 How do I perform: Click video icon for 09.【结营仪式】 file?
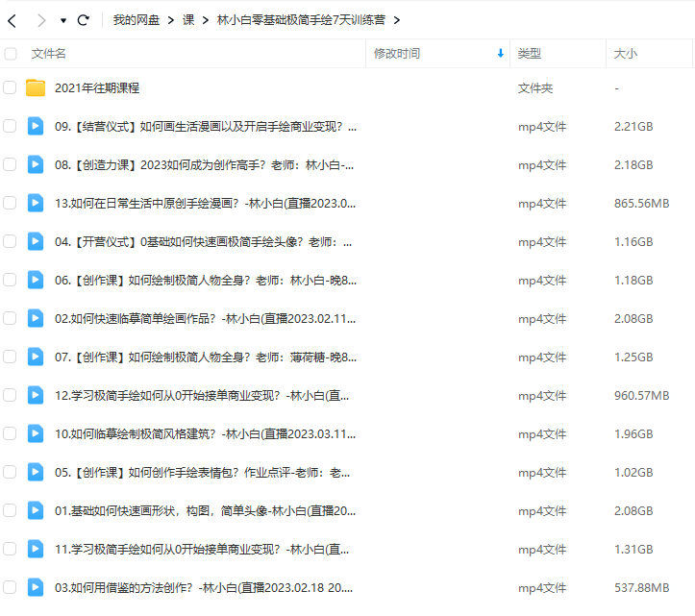[x=36, y=126]
